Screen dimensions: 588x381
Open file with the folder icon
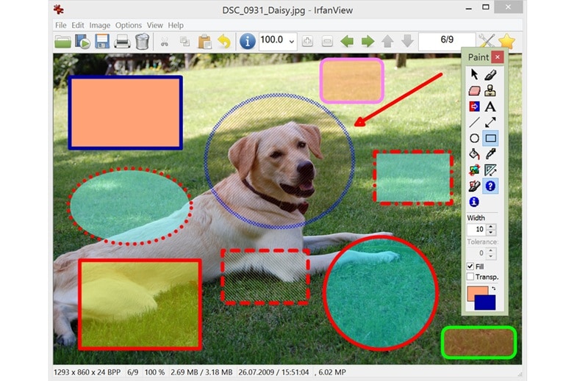[x=63, y=41]
